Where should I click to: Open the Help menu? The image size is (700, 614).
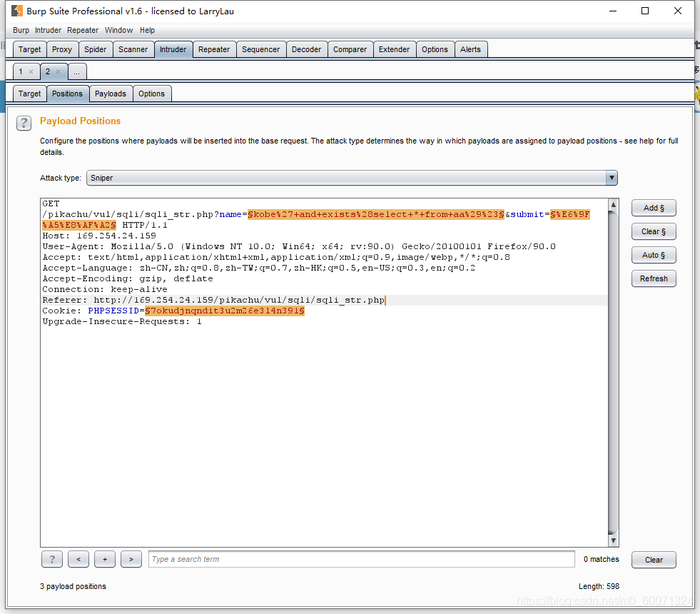coord(147,31)
